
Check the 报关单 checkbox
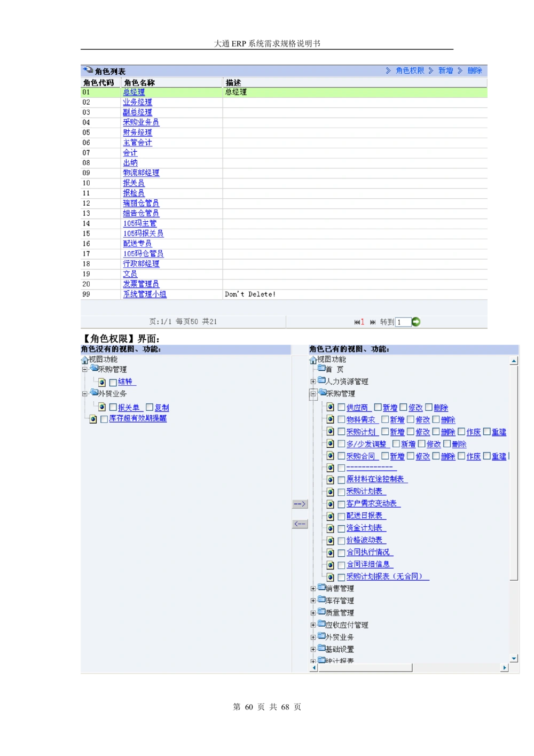(113, 407)
